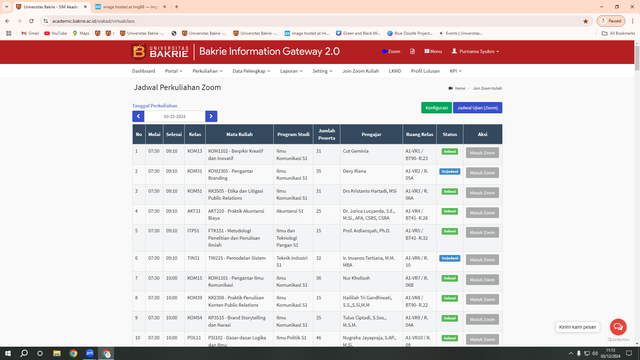This screenshot has width=640, height=360.
Task: Open Join Zoom Kuliah menu item
Action: (360, 71)
